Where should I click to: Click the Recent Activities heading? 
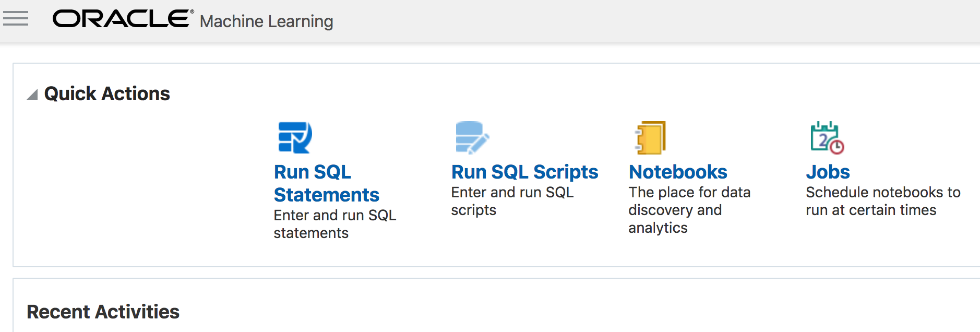pos(103,312)
